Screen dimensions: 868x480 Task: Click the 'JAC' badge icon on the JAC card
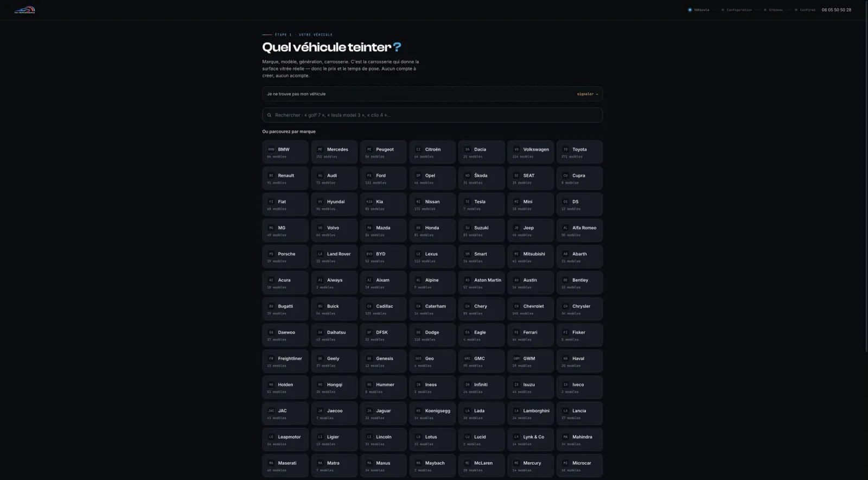pyautogui.click(x=271, y=411)
